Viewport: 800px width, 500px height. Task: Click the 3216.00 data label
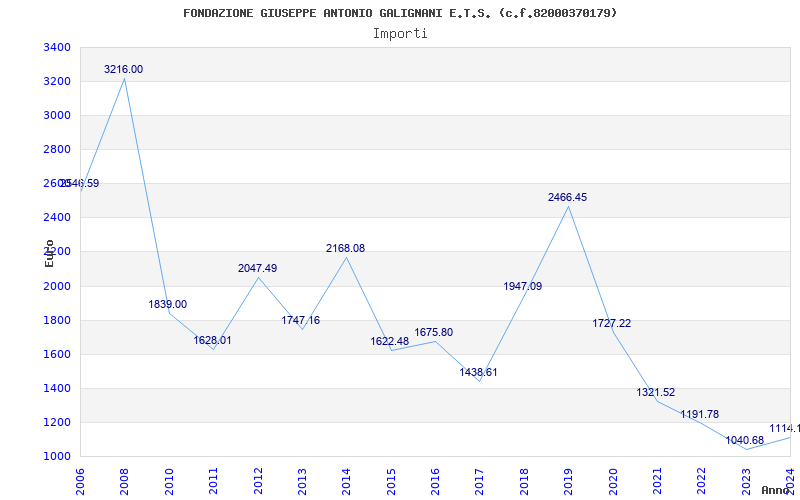[x=123, y=69]
